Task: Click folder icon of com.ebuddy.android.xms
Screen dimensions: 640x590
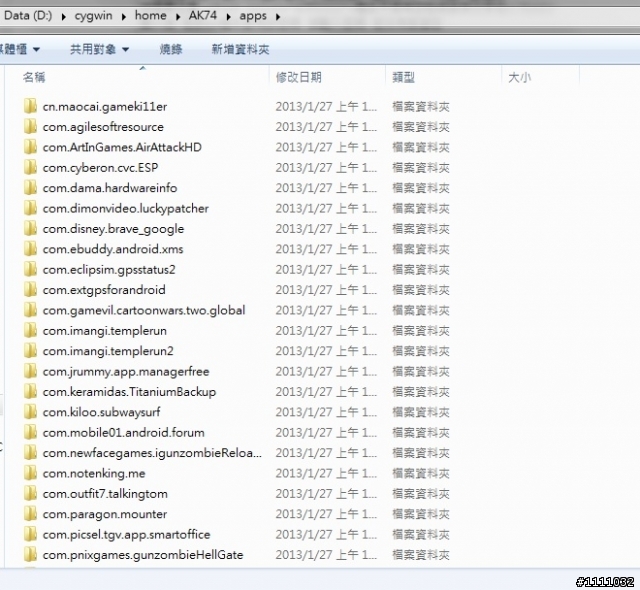Action: coord(31,249)
